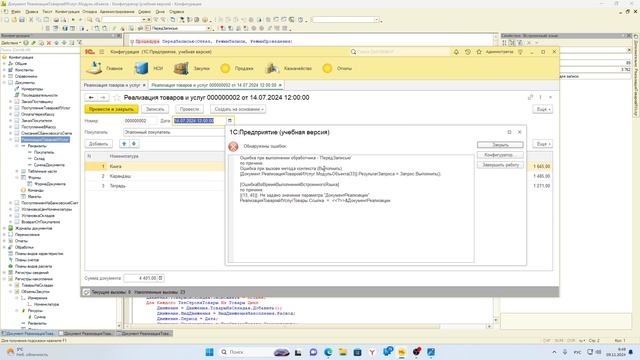
Task: Open 1C main menu hamburger icon
Action: [102, 52]
